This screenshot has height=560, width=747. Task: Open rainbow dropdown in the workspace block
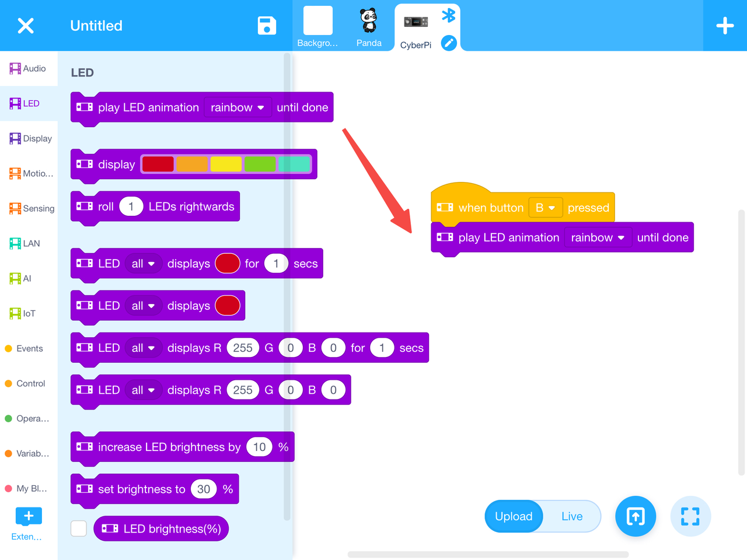(x=598, y=237)
